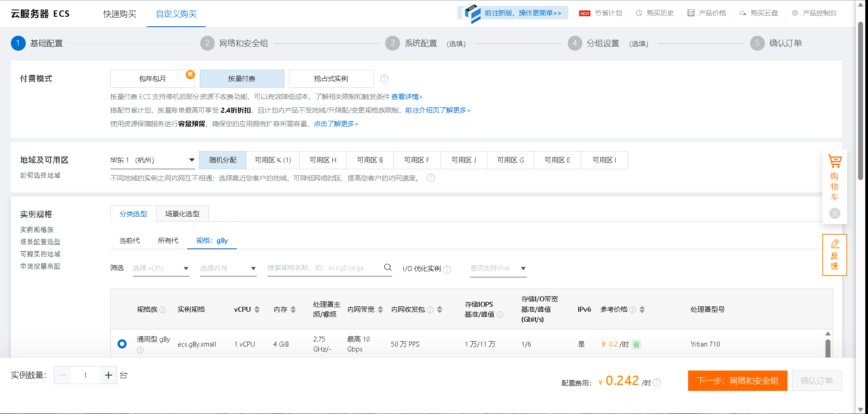This screenshot has width=868, height=414.
Task: Choose 可用区 G
Action: point(510,160)
